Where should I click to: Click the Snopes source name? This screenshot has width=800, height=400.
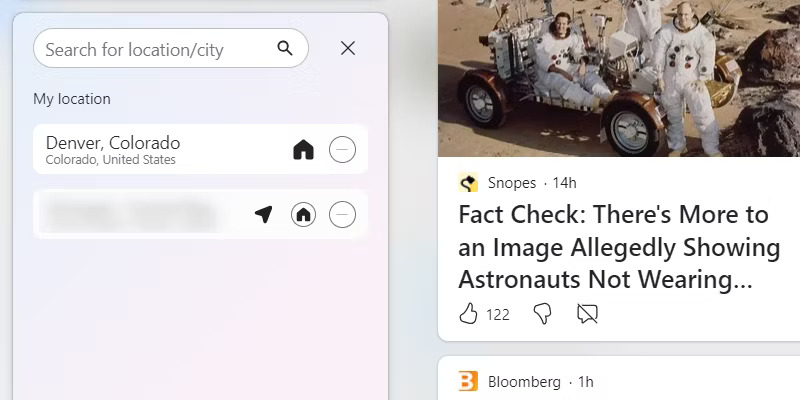[x=511, y=183]
